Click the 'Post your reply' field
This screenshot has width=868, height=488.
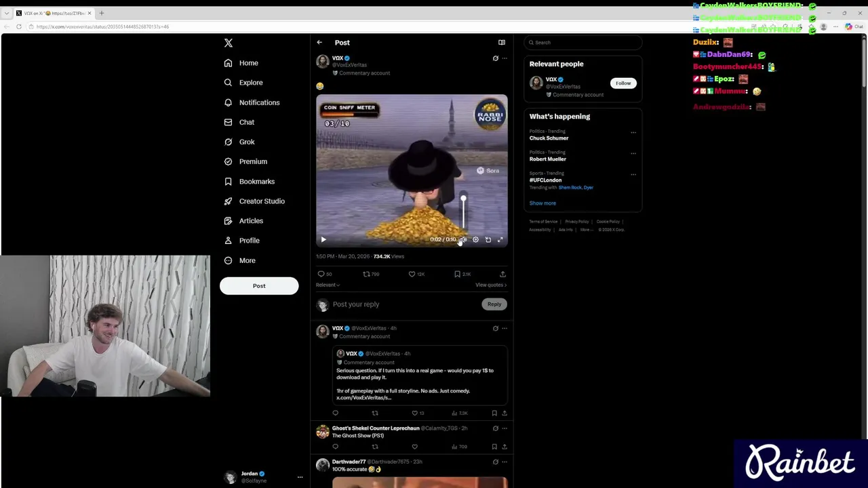point(405,304)
